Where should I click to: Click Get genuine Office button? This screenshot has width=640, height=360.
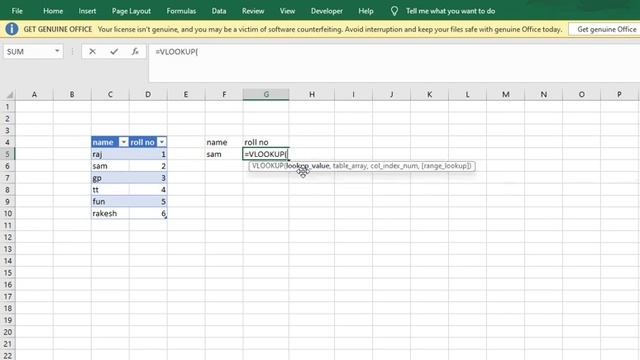pos(606,29)
